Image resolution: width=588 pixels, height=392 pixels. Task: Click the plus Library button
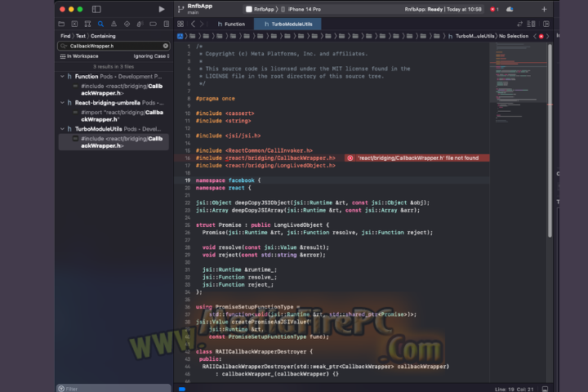tap(544, 9)
